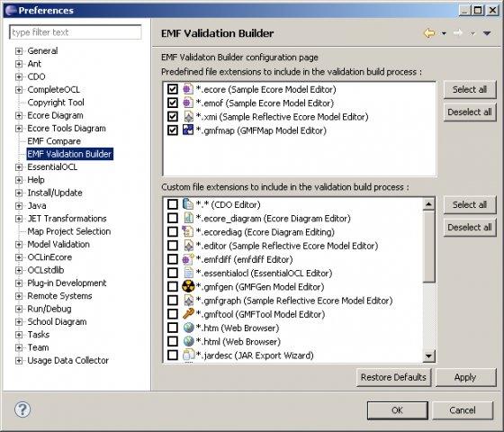Click Select all for predefined extensions

(x=470, y=89)
